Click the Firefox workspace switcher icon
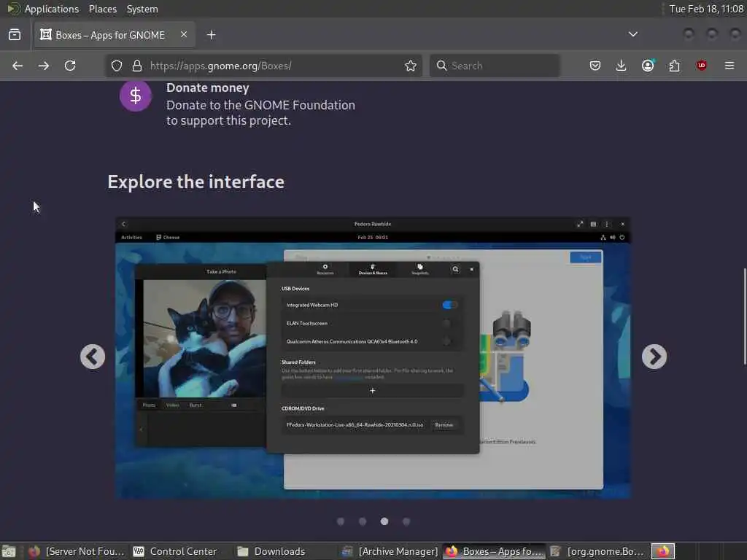747x560 pixels. 663,551
